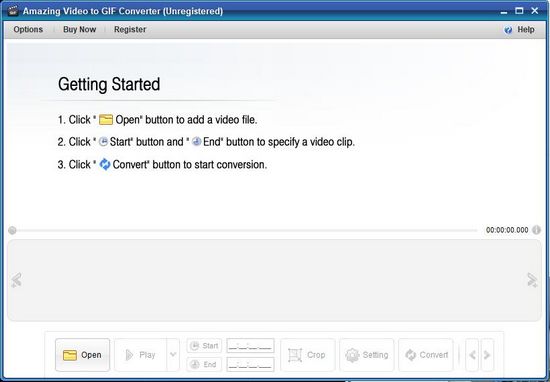Minimize the Amazing Video to GIF Converter window
The height and width of the screenshot is (382, 550).
tap(504, 12)
